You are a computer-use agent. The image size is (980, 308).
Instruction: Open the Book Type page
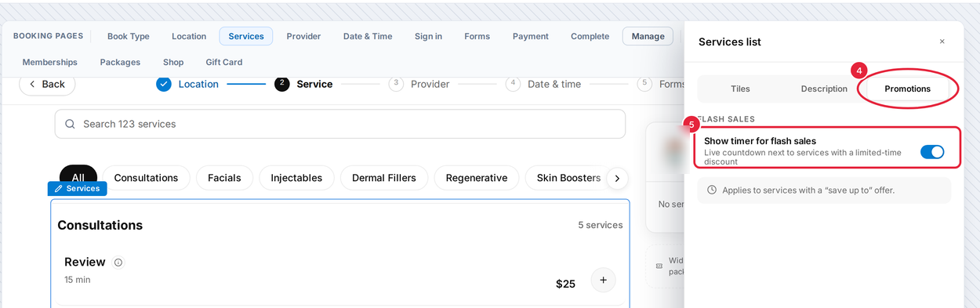129,36
